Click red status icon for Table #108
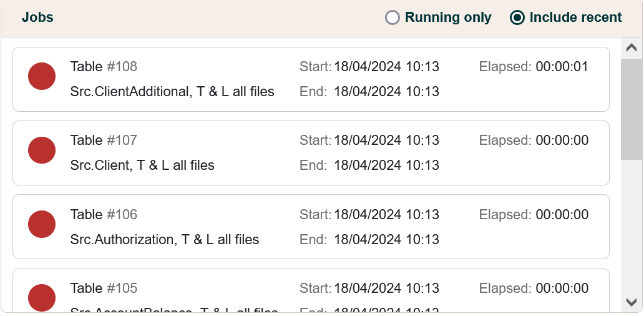Screen dimensions: 644x316 tap(42, 76)
